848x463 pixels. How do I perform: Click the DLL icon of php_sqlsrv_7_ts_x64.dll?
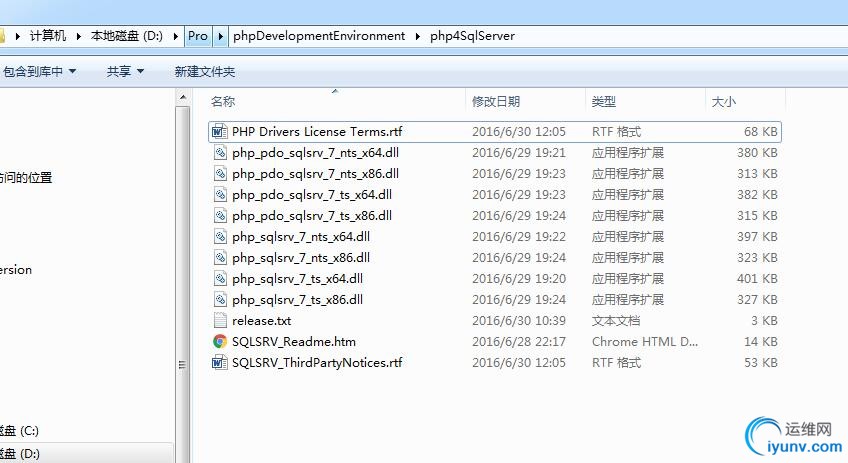coord(220,279)
